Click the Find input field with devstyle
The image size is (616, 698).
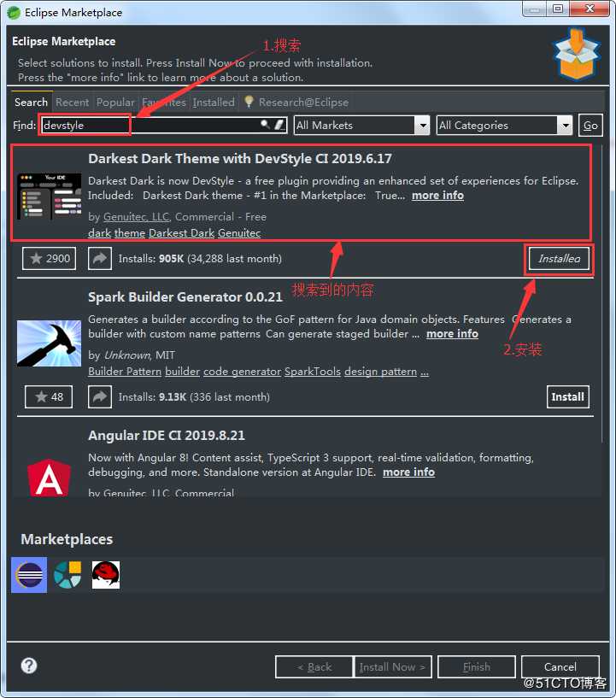[164, 125]
